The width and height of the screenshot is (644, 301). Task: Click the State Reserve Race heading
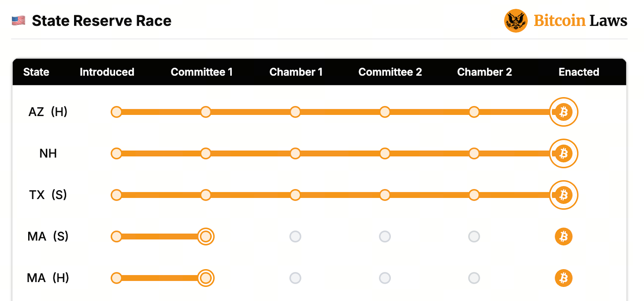[x=101, y=21]
